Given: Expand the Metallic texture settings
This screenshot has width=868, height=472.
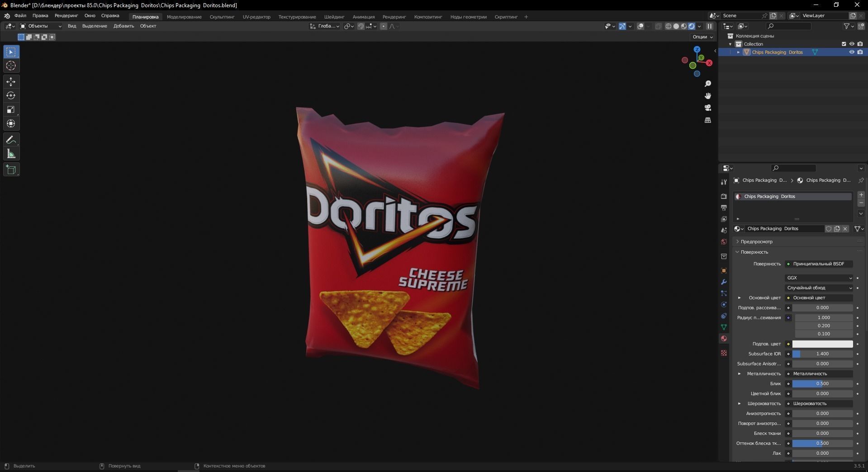Looking at the screenshot, I should pos(740,373).
